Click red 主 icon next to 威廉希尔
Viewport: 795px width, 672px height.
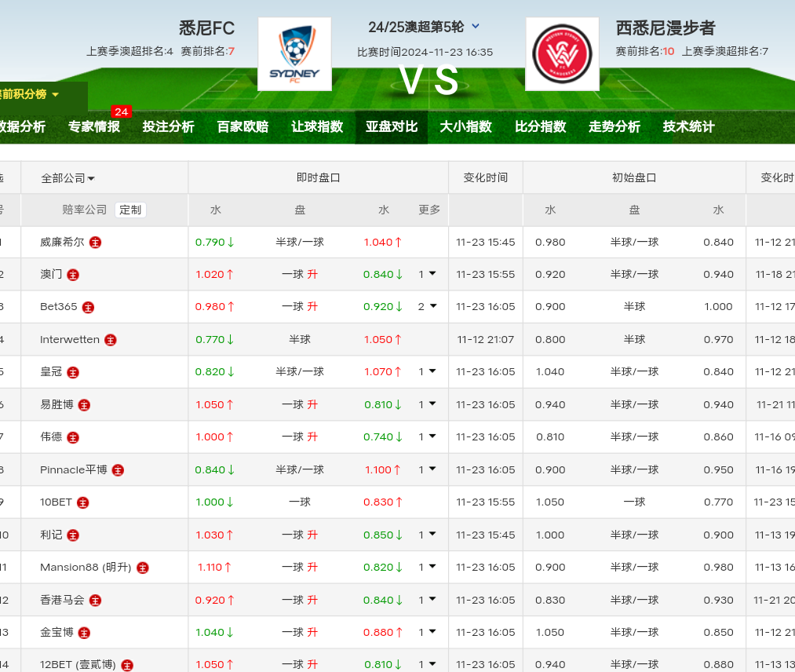click(x=95, y=243)
